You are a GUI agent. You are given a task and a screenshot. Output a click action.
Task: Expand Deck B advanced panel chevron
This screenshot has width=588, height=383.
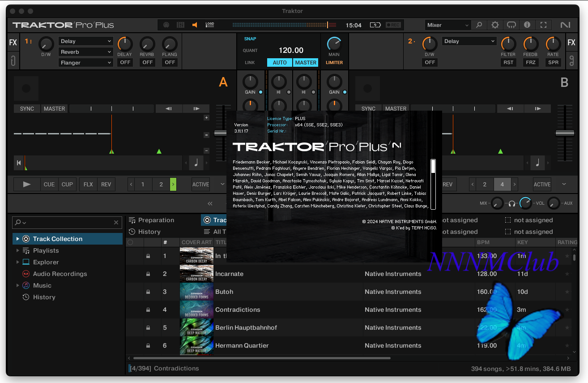click(x=564, y=184)
